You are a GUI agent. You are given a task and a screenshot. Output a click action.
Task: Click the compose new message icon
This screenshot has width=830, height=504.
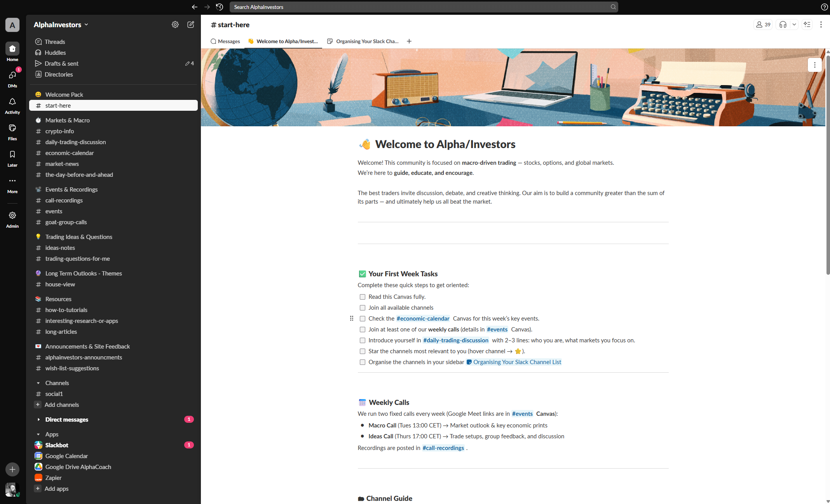point(190,24)
